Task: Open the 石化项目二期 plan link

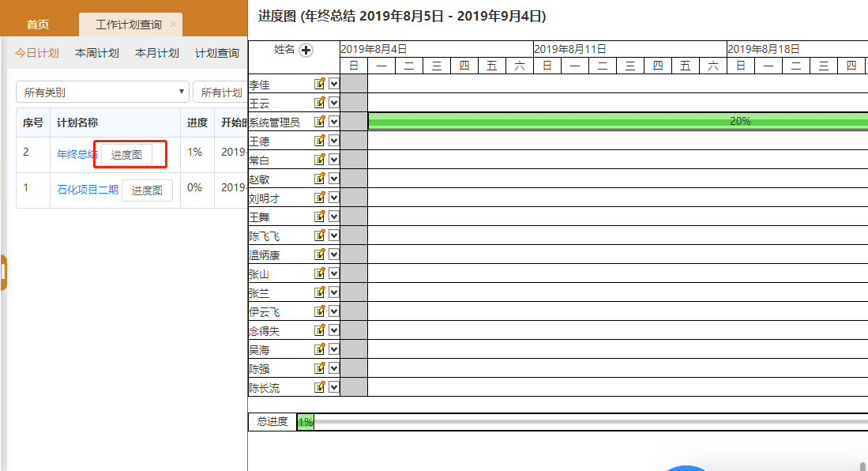Action: pyautogui.click(x=87, y=190)
